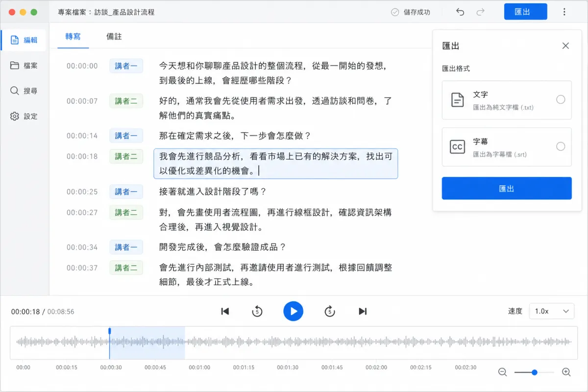The width and height of the screenshot is (588, 392).
Task: Open the 檔案 sidebar item label
Action: click(x=30, y=65)
